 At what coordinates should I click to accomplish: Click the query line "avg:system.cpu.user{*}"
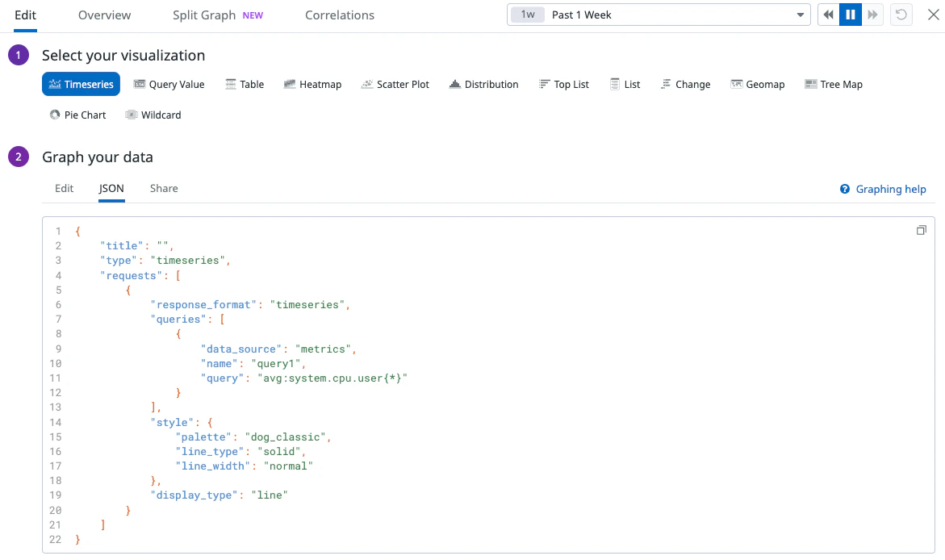[332, 378]
